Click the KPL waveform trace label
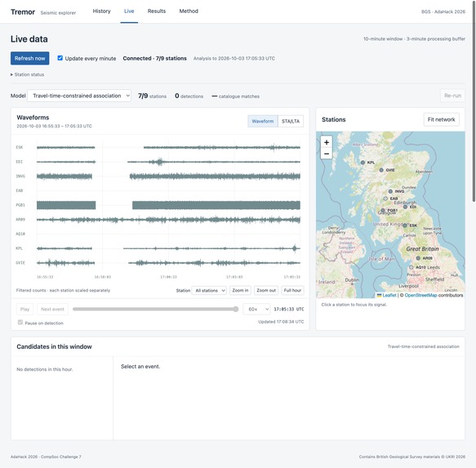This screenshot has width=476, height=468. point(20,248)
